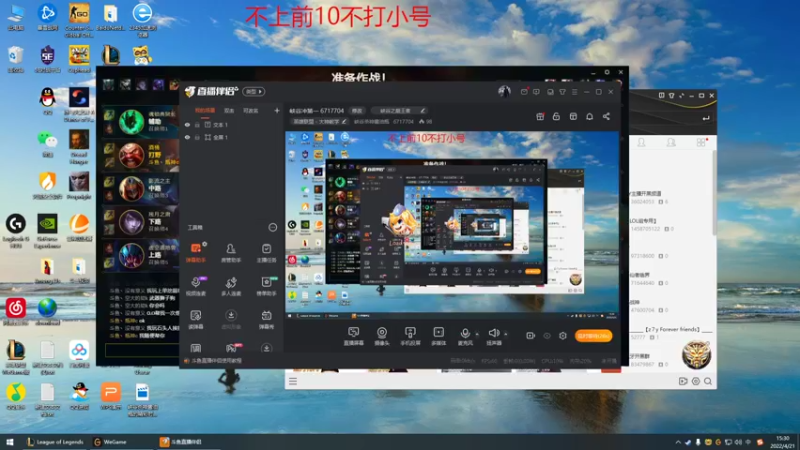This screenshot has width=800, height=450.
Task: Click the share icon in streaming app header
Action: 606,116
